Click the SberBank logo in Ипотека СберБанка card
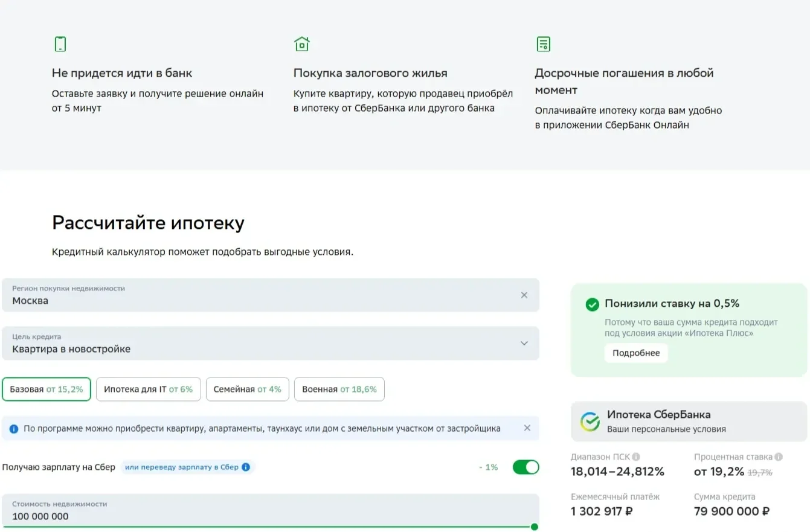 590,421
